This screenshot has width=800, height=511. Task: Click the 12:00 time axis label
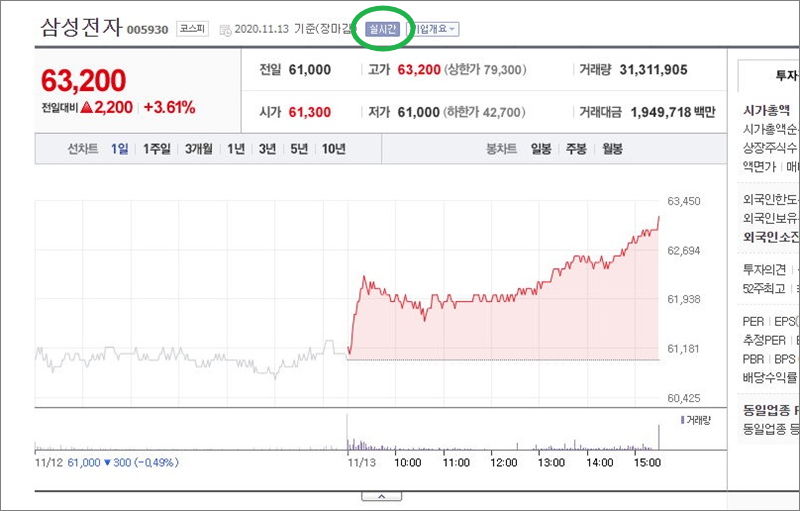(x=504, y=463)
